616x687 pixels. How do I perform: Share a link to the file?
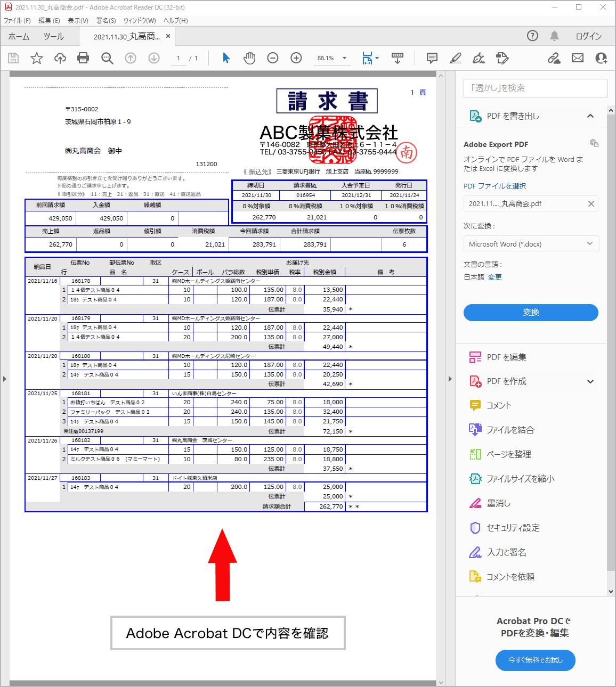pyautogui.click(x=554, y=58)
